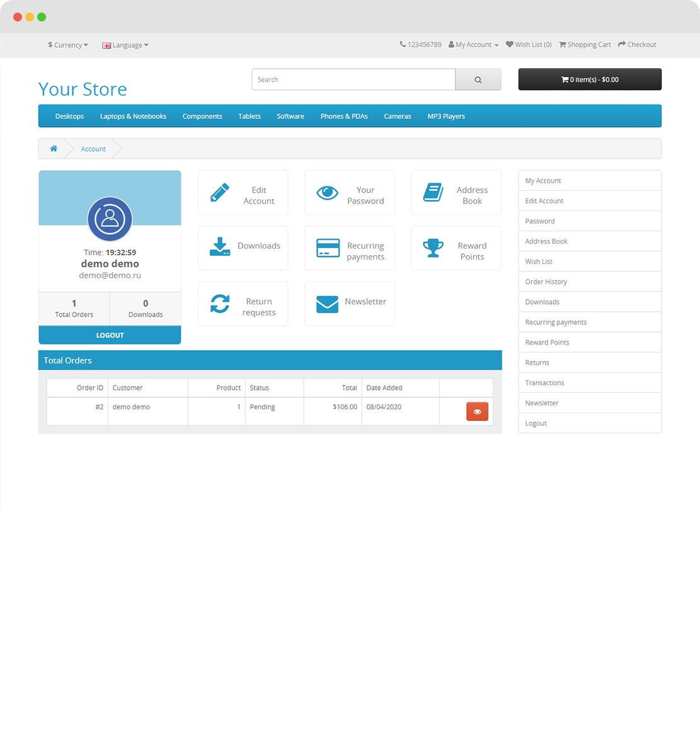The width and height of the screenshot is (700, 733).
Task: Click the Search input field
Action: [353, 80]
